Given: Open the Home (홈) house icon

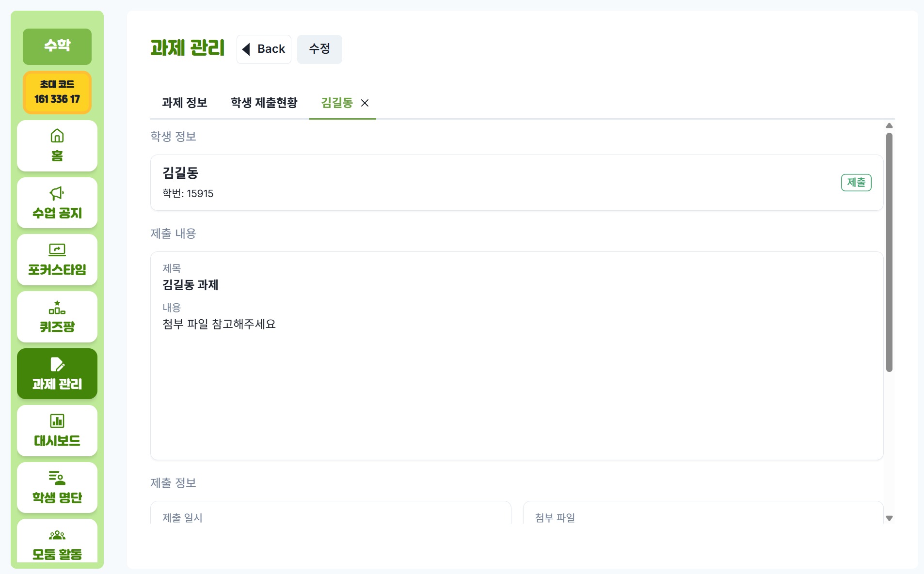Looking at the screenshot, I should coord(57,136).
